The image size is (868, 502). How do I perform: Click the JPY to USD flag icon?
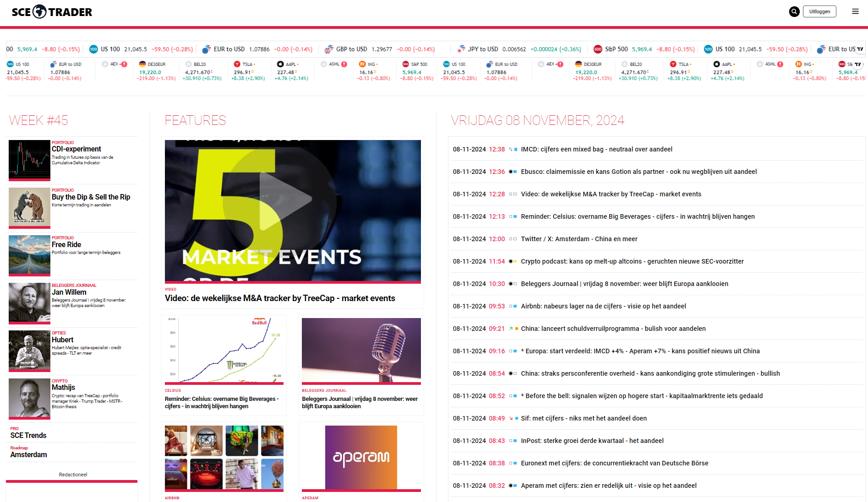coord(461,49)
